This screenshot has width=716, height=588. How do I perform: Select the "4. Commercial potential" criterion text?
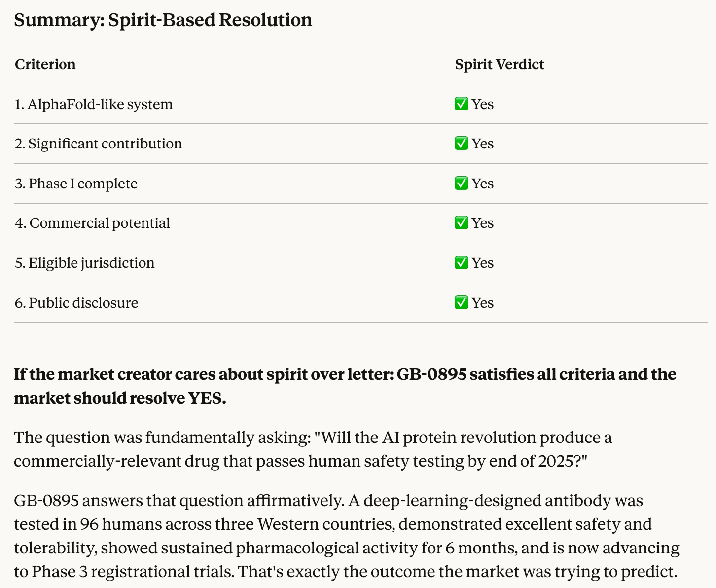[x=92, y=223]
